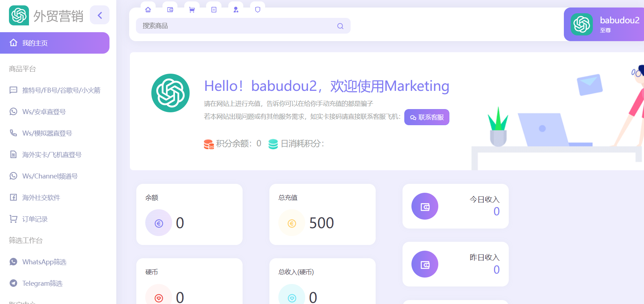Viewport: 644px width, 304px height.
Task: Open 订单记录 sidebar item
Action: [55, 219]
